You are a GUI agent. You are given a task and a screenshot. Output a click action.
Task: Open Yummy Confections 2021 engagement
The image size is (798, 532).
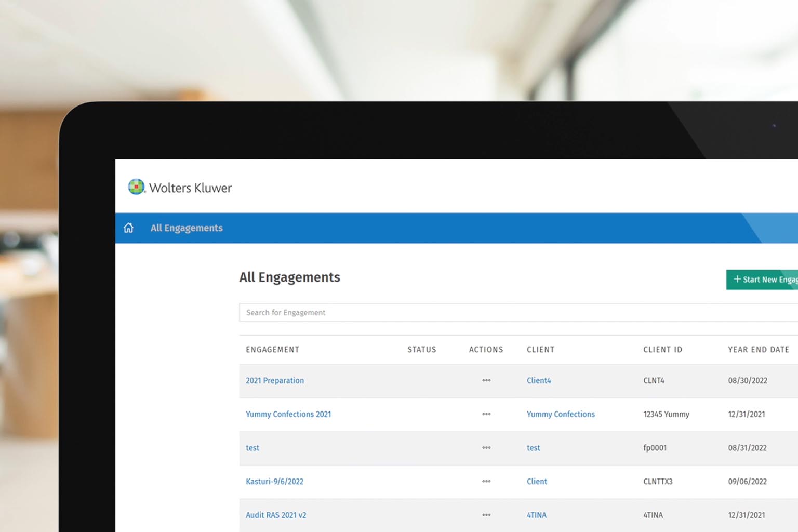pyautogui.click(x=288, y=415)
